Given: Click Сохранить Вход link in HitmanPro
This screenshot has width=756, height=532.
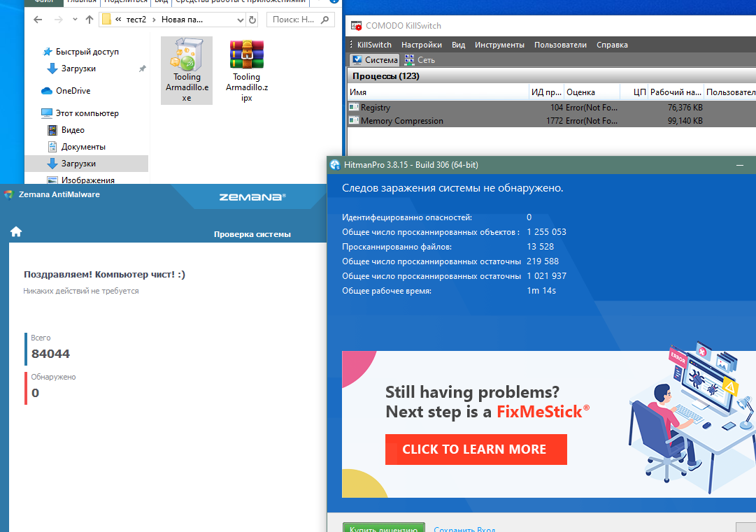Looking at the screenshot, I should point(464,529).
